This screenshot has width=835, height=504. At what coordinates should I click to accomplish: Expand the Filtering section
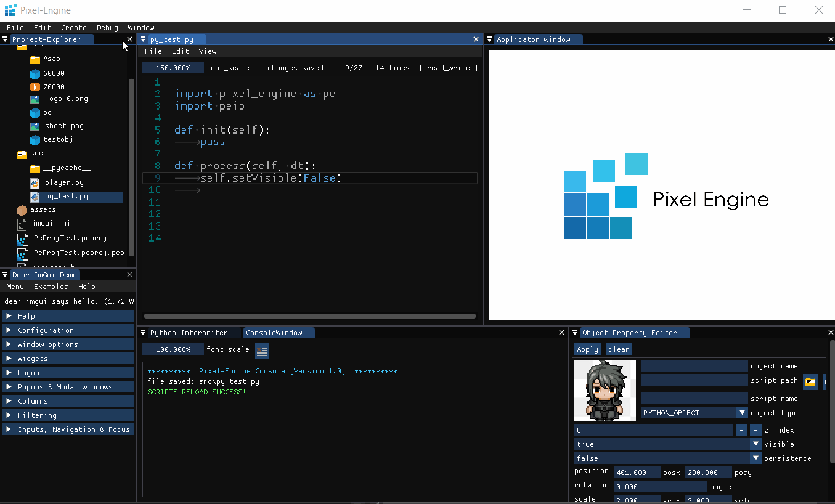click(x=68, y=415)
